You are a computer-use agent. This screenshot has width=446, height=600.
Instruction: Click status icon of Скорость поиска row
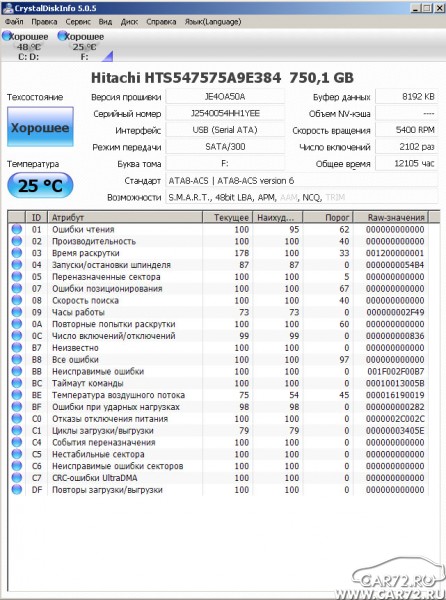pyautogui.click(x=16, y=300)
